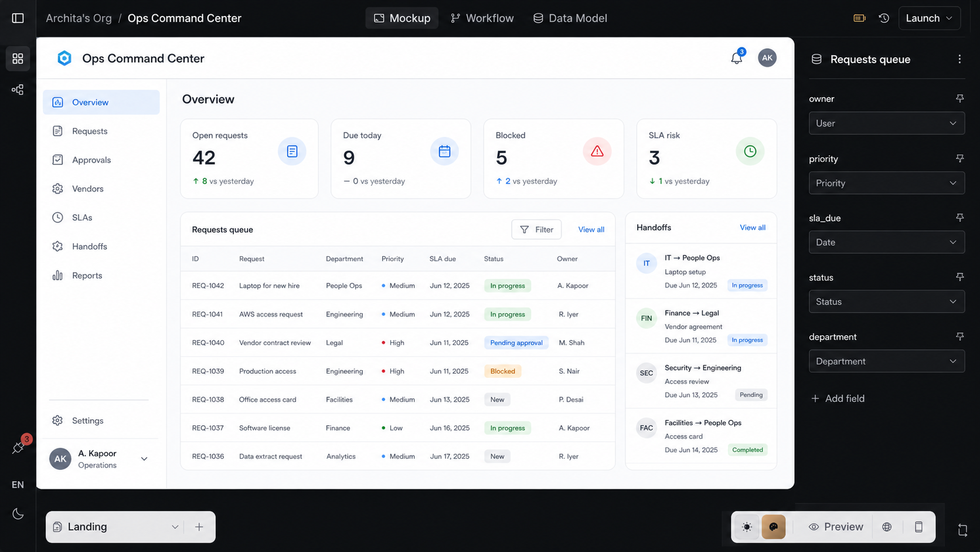Screen dimensions: 980x552
Task: Open the IT → People Ops handoff card
Action: tap(701, 272)
